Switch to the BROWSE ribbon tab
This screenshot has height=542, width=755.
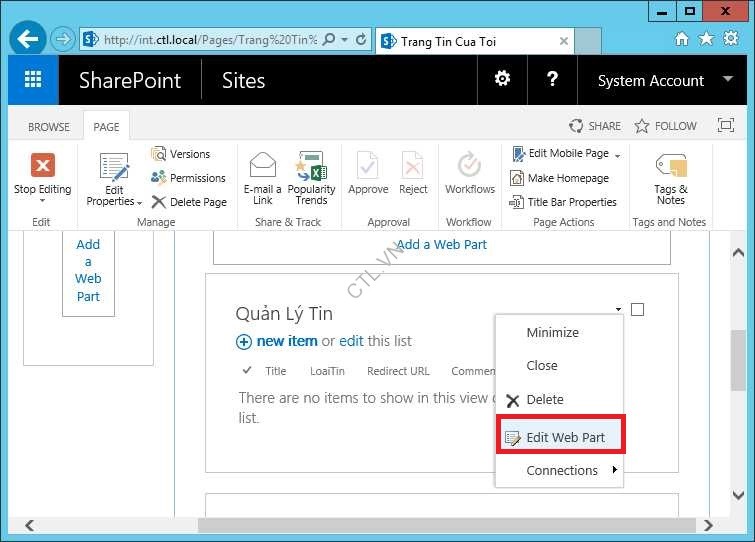coord(49,127)
